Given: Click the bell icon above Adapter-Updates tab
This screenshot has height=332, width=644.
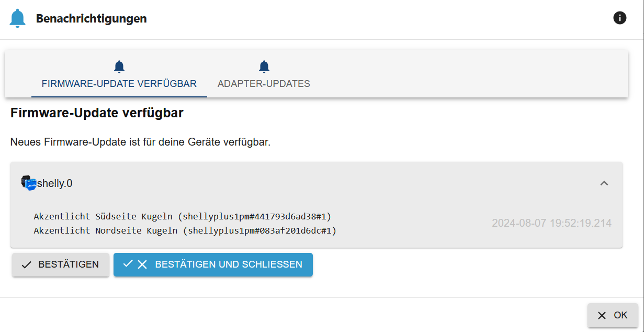Looking at the screenshot, I should point(264,67).
